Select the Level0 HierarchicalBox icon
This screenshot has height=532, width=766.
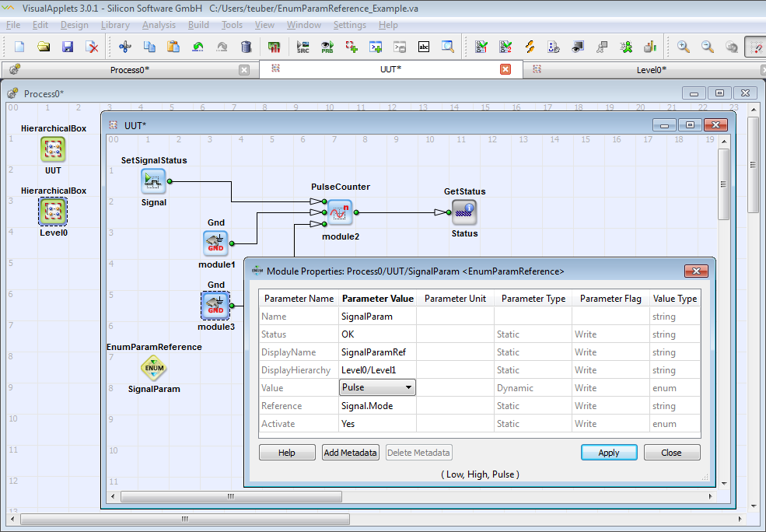[53, 210]
